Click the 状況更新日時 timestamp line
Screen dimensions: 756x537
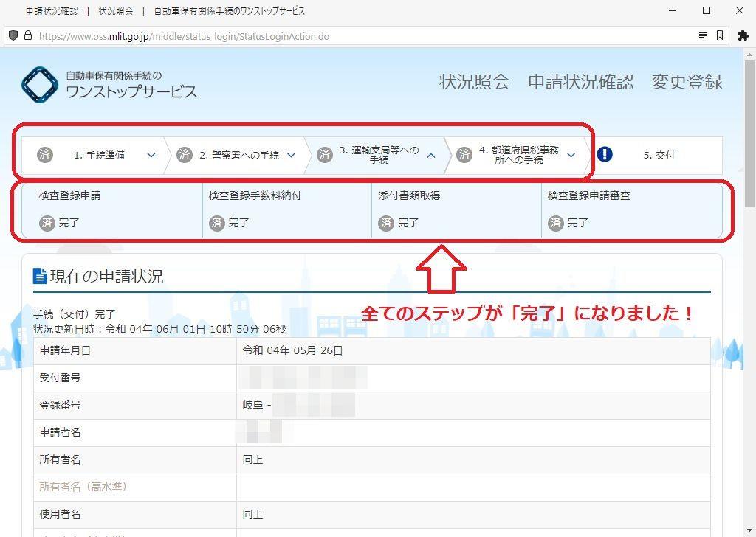159,330
